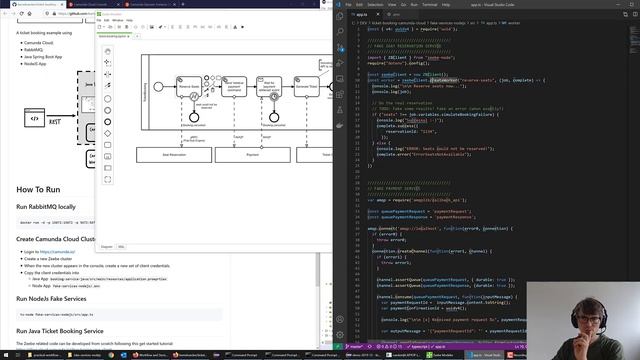Click the master branch in status bar

354,347
